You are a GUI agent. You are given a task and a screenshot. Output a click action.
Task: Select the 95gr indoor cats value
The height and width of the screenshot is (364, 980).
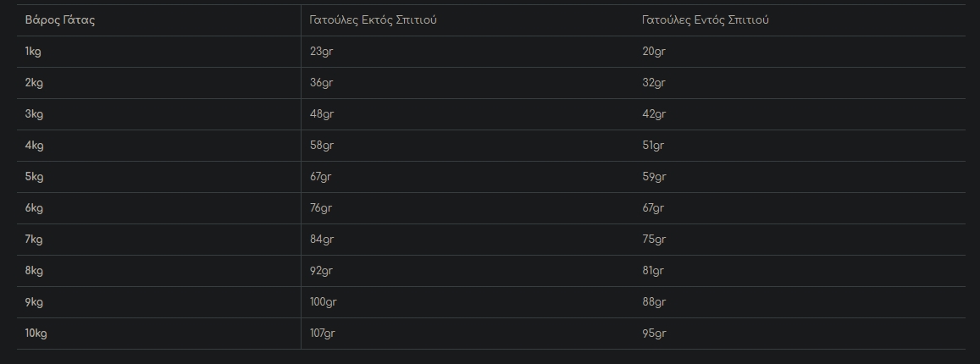655,334
